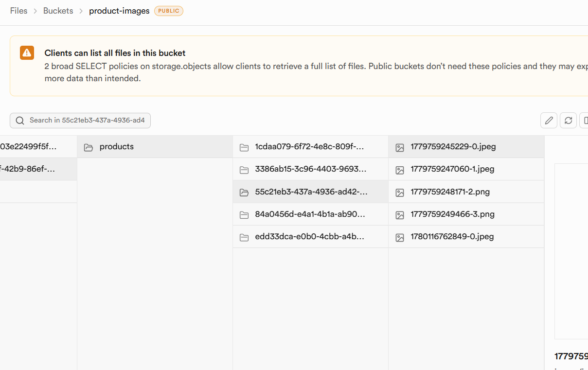
Task: Click image icon beside 1779759249466-3.png
Action: pos(400,214)
